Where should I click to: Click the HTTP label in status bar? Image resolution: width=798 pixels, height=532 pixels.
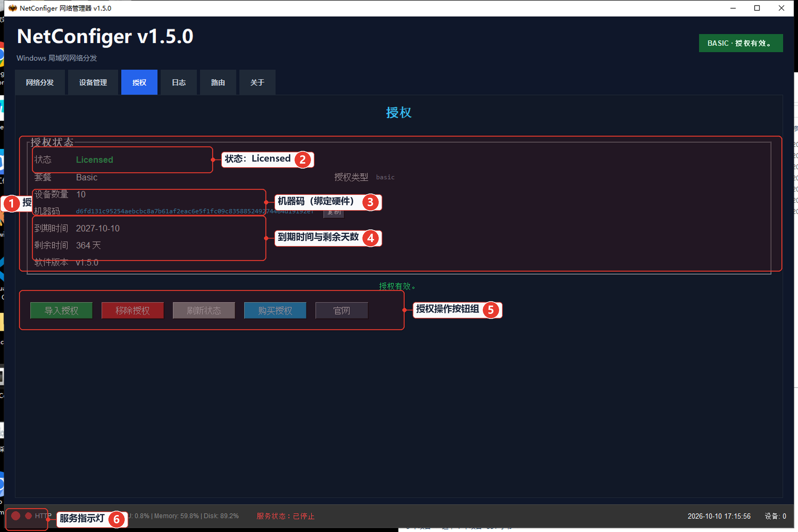pyautogui.click(x=43, y=516)
